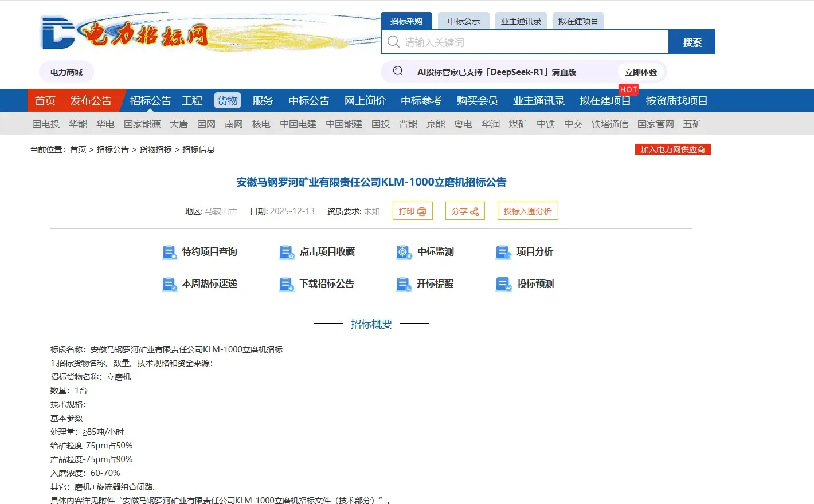Screen dimensions: 814x504
Task: Select 货物 in the navigation bar
Action: [227, 100]
